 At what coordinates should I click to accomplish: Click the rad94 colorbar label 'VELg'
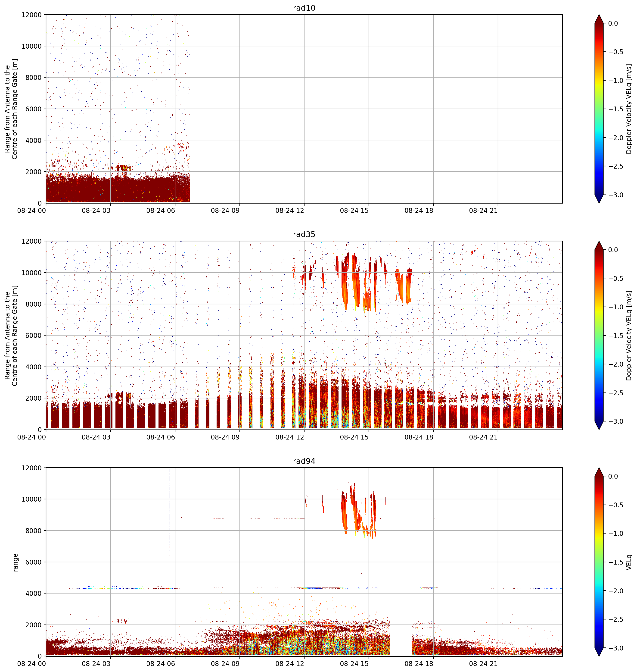pyautogui.click(x=629, y=562)
